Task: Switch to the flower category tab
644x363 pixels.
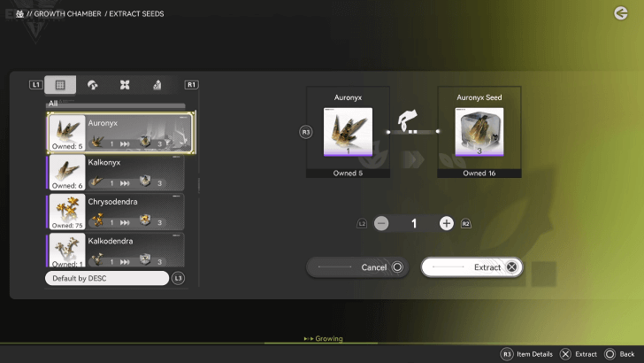Action: 125,85
